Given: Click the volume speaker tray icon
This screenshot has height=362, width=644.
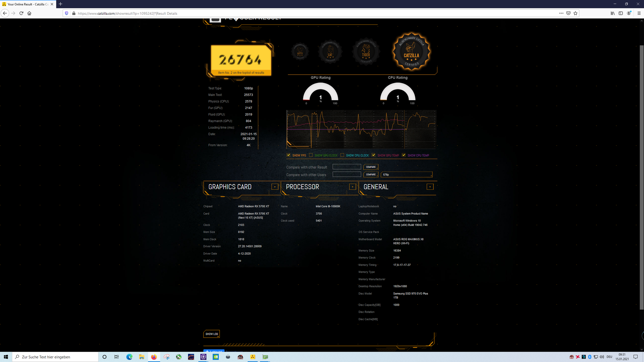Looking at the screenshot, I should coord(602,357).
